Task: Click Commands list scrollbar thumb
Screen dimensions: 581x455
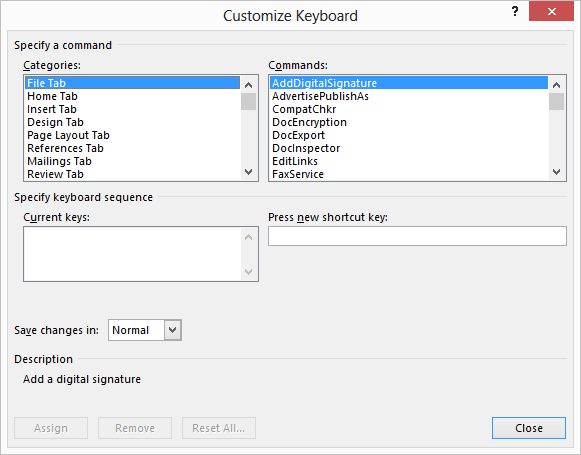Action: (556, 102)
